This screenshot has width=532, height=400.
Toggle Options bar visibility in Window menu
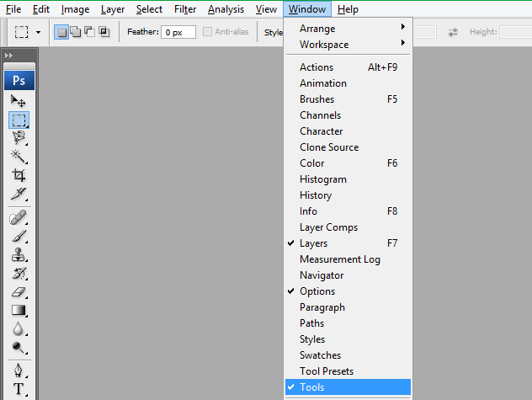348,291
